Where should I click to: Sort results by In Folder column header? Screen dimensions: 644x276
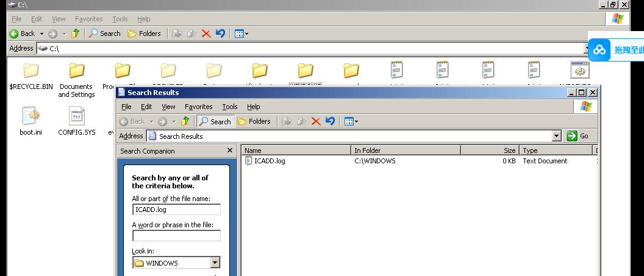(x=406, y=150)
